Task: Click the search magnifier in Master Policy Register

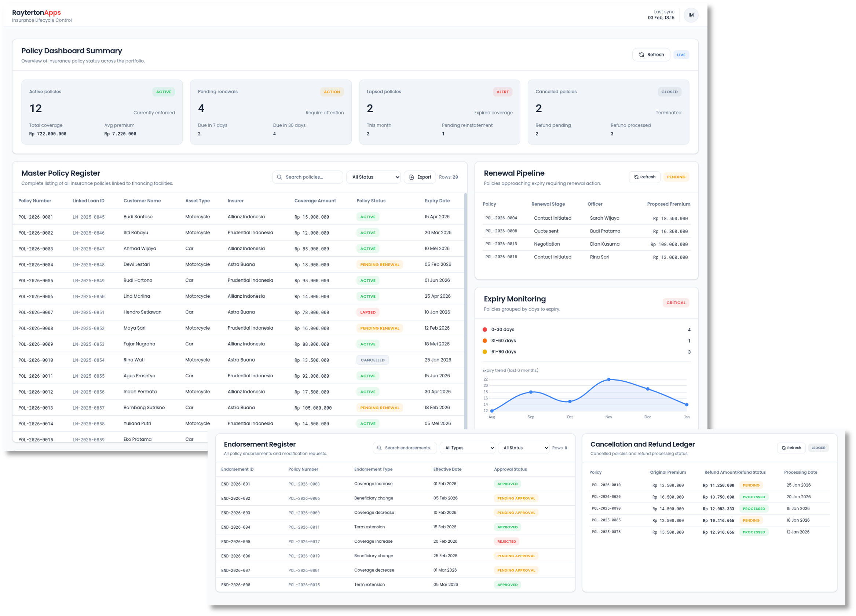Action: pyautogui.click(x=280, y=177)
